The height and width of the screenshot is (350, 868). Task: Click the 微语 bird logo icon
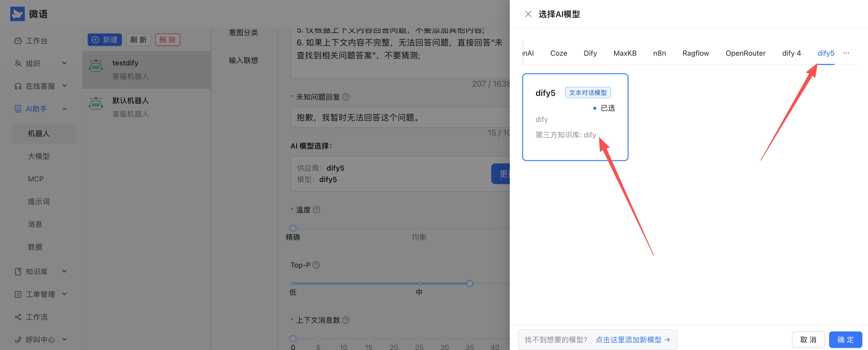pos(17,14)
